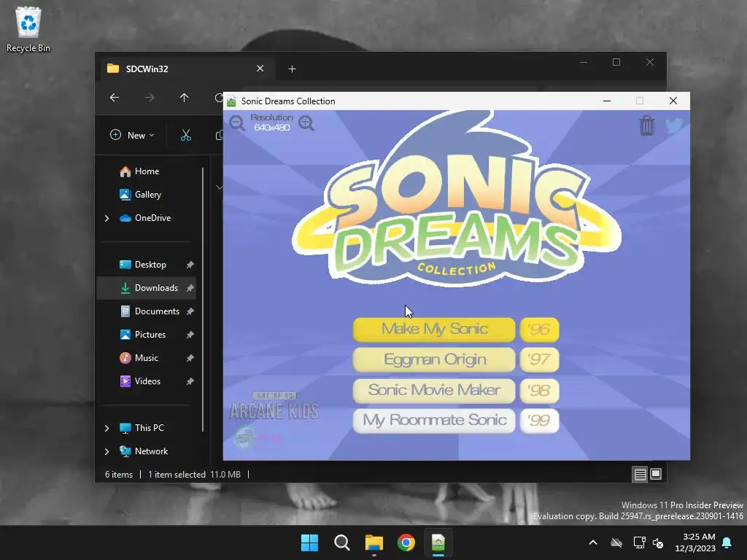Go up one folder level in Explorer
The width and height of the screenshot is (747, 560).
coord(185,98)
